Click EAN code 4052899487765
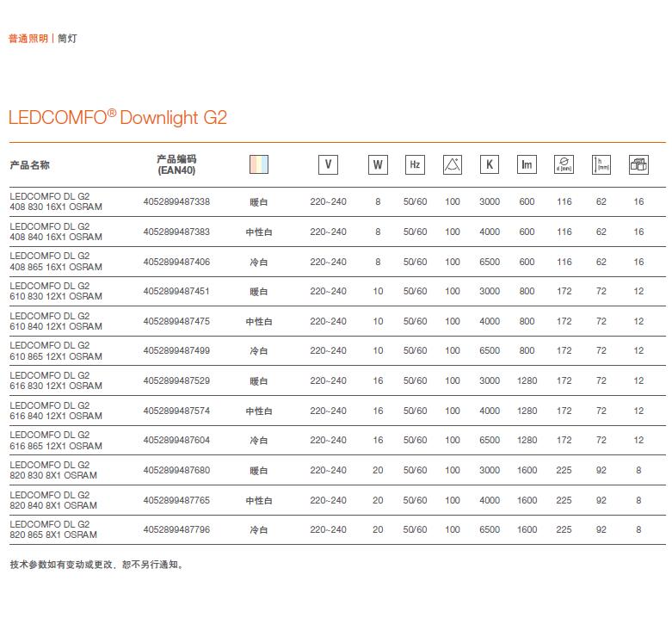The width and height of the screenshot is (672, 618). click(176, 500)
